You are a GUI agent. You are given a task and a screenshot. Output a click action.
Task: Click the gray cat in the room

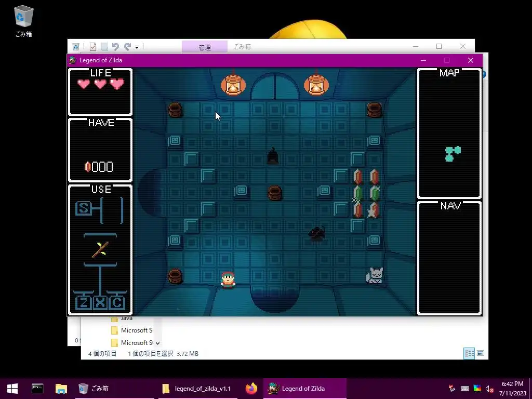coord(375,275)
